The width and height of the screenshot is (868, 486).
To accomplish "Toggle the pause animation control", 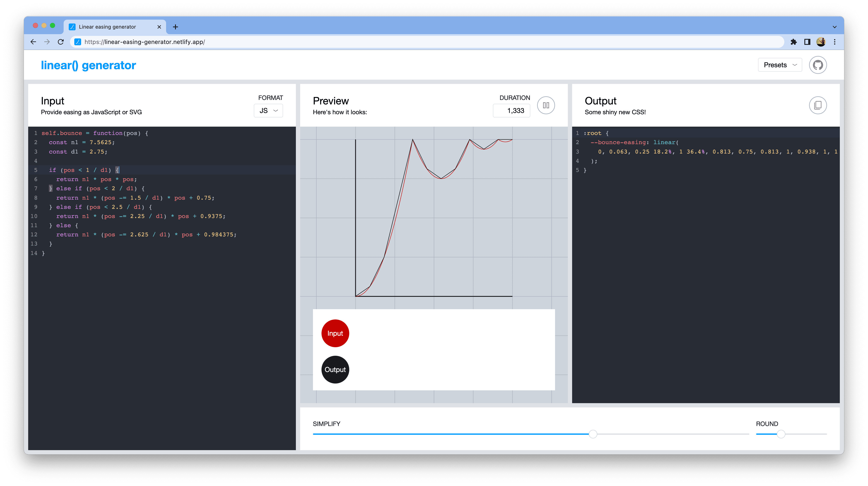I will (546, 105).
